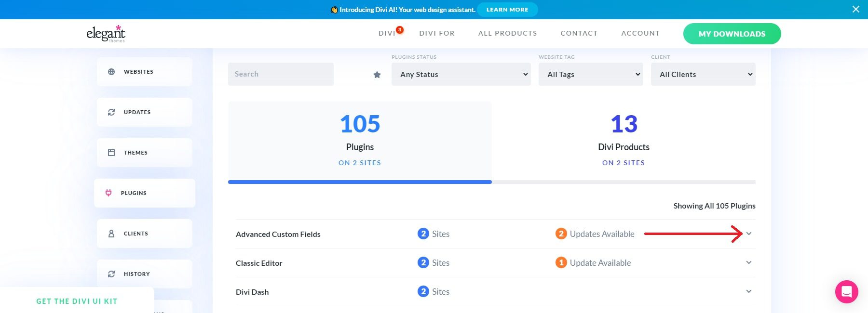Click the blue 2 badge for Classic Editor sites
The width and height of the screenshot is (868, 313).
coord(423,263)
